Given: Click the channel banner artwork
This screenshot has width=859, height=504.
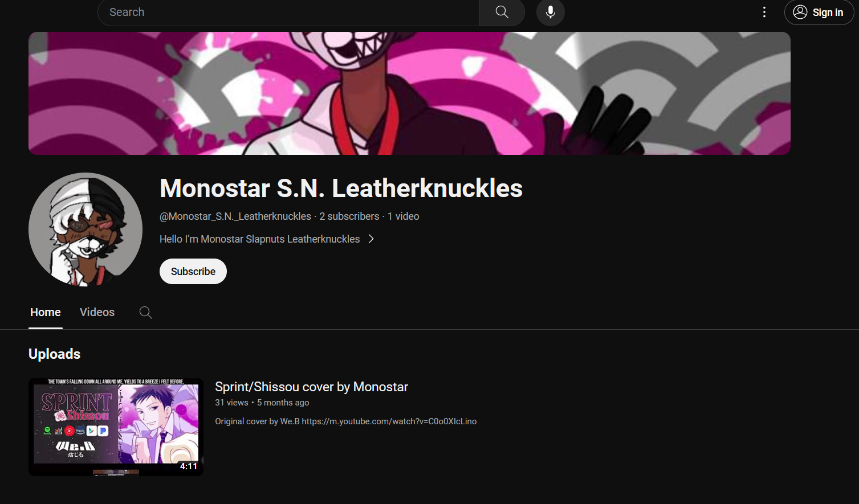Looking at the screenshot, I should tap(409, 93).
